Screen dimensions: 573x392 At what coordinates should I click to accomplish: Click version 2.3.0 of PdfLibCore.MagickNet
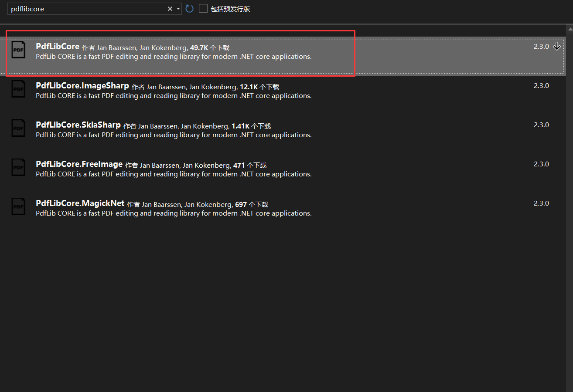(x=541, y=203)
